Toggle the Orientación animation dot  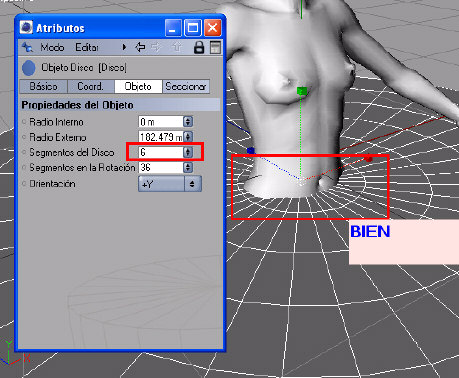tap(24, 184)
